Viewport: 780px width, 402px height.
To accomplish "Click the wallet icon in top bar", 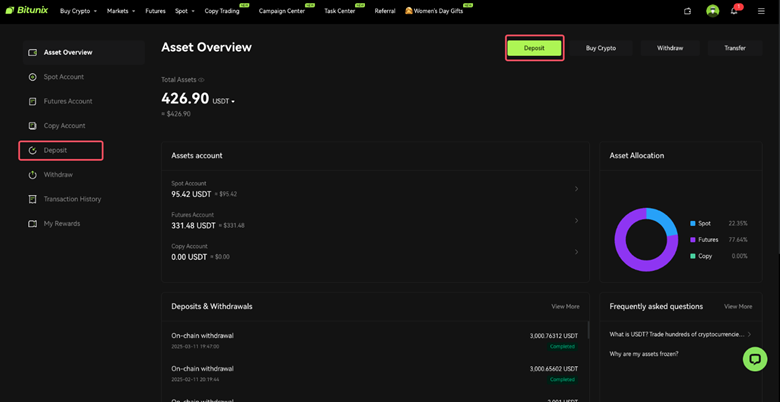I will (x=688, y=11).
